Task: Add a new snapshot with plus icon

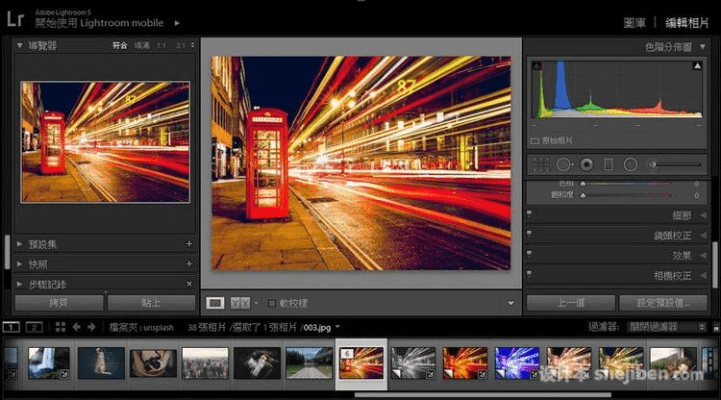Action: click(x=189, y=264)
